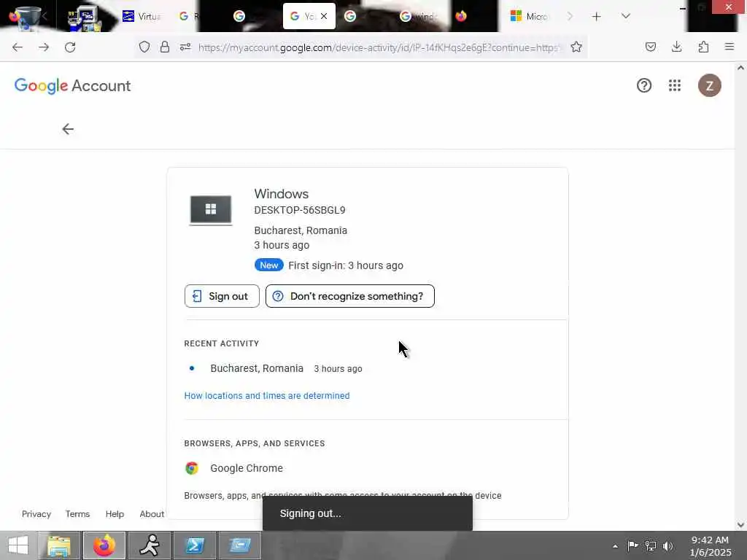Go back using the page's left arrow

[68, 129]
